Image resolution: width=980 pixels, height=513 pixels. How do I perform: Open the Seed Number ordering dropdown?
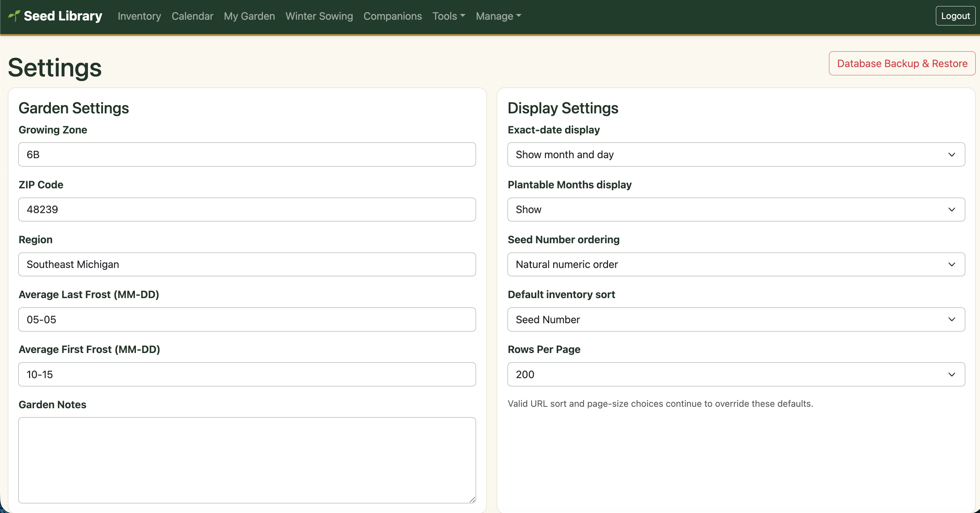[x=736, y=264]
